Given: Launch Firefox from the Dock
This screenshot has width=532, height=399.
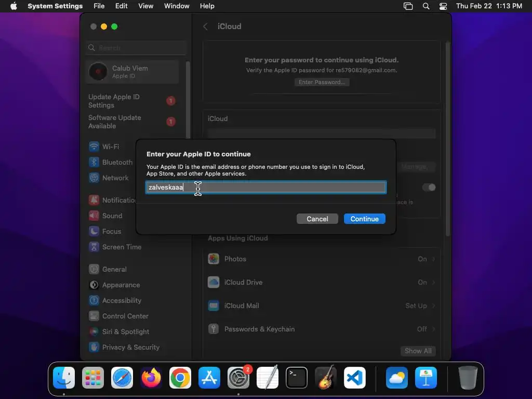Looking at the screenshot, I should [x=151, y=378].
